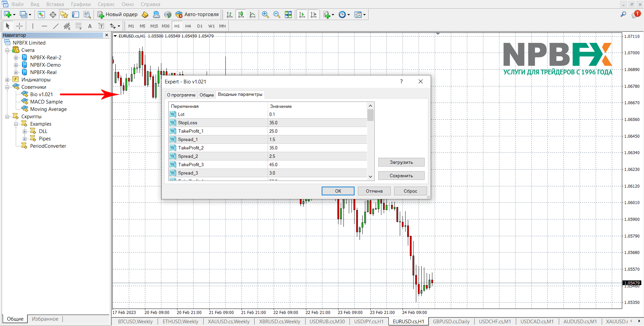The image size is (644, 326).
Task: Launch MetaEditor yellow book icon
Action: pyautogui.click(x=145, y=14)
